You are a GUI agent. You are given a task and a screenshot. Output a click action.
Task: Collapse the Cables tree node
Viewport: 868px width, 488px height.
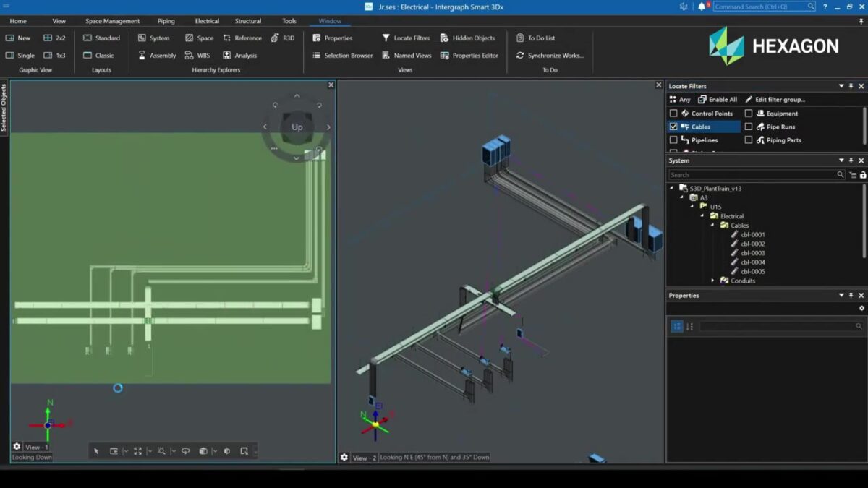click(712, 225)
